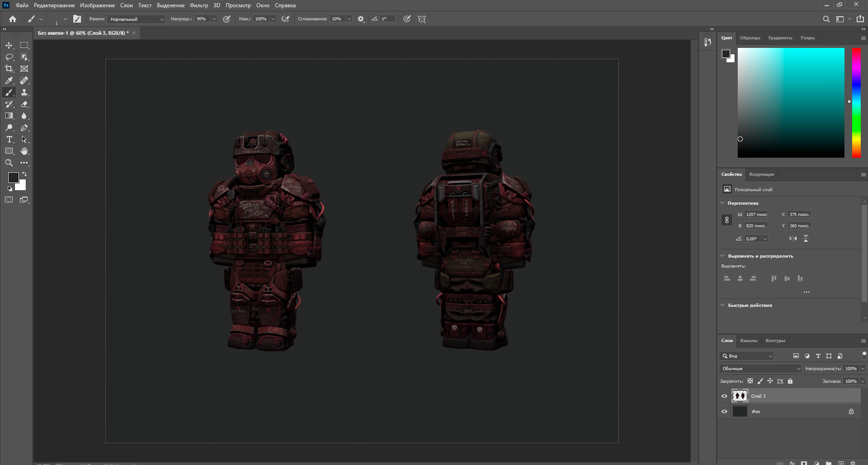This screenshot has width=868, height=465.
Task: Select the History Brush tool
Action: coord(9,104)
